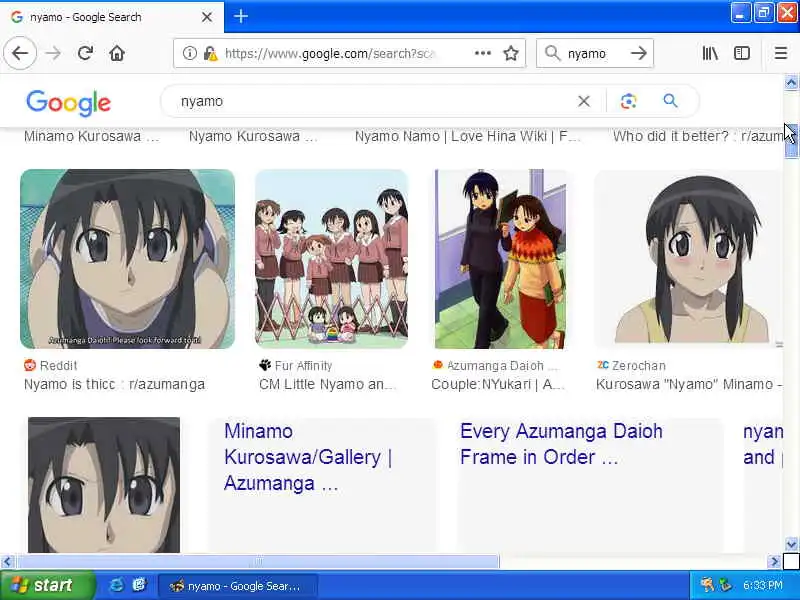Image resolution: width=800 pixels, height=600 pixels.
Task: Reload the current page
Action: coord(85,53)
